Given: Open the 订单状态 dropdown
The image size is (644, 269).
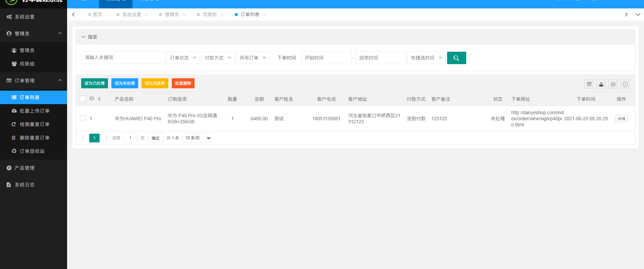Looking at the screenshot, I should click(183, 58).
